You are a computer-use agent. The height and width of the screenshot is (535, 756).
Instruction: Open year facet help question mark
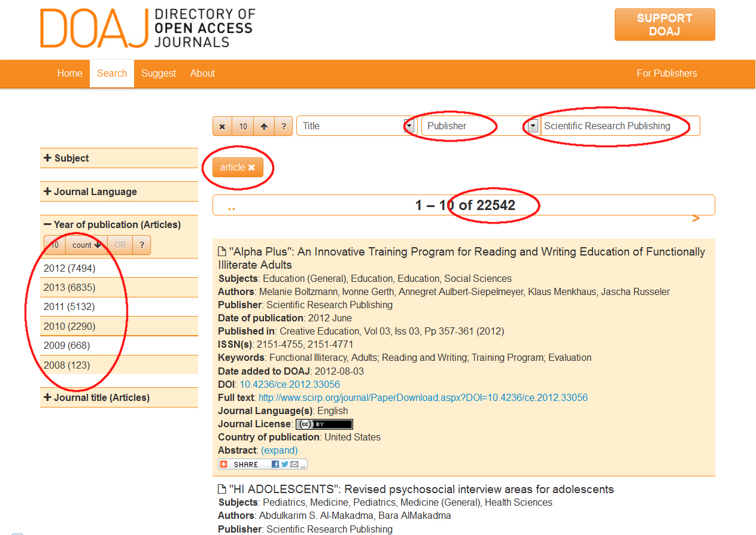(141, 245)
